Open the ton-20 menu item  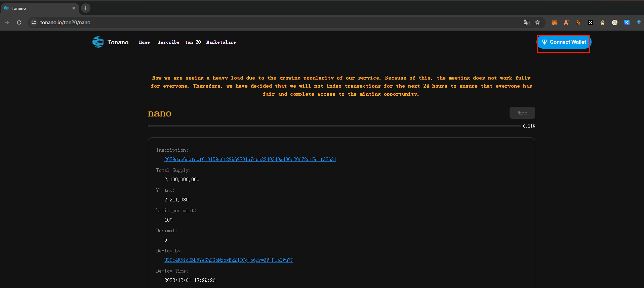tap(193, 42)
